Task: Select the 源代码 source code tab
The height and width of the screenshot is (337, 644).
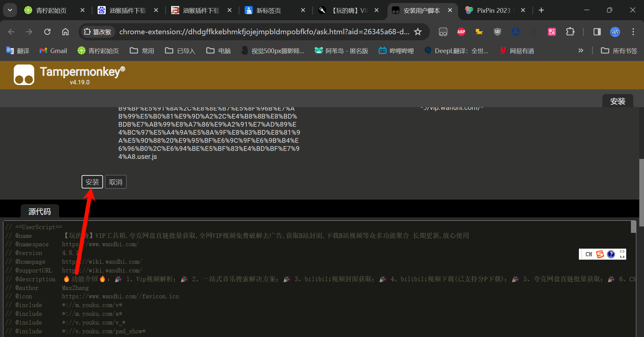Action: pyautogui.click(x=40, y=211)
